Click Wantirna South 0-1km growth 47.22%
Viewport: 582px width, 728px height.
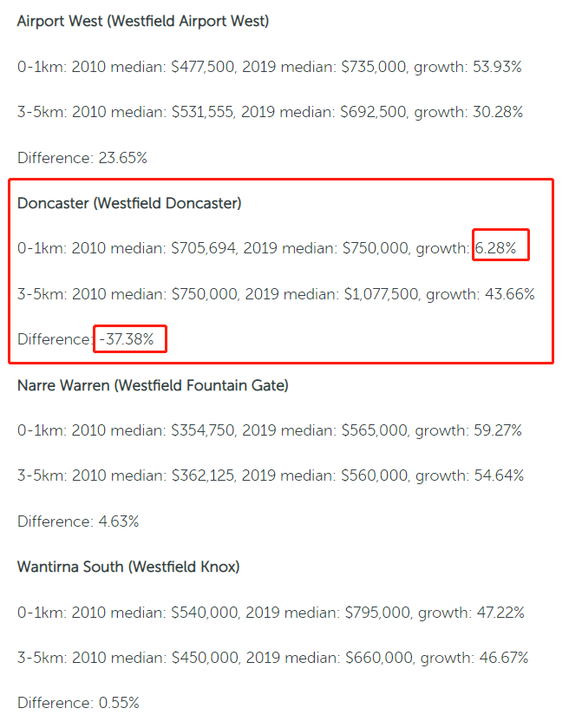(500, 613)
